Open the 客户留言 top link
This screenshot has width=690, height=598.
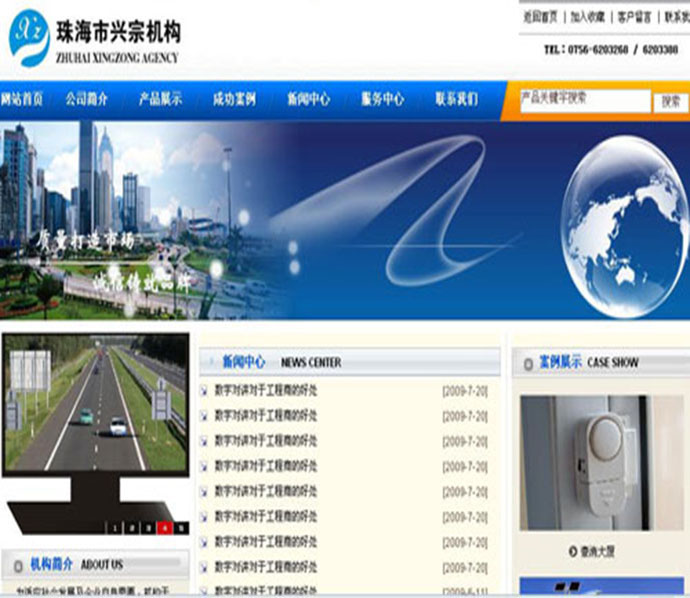pyautogui.click(x=634, y=17)
